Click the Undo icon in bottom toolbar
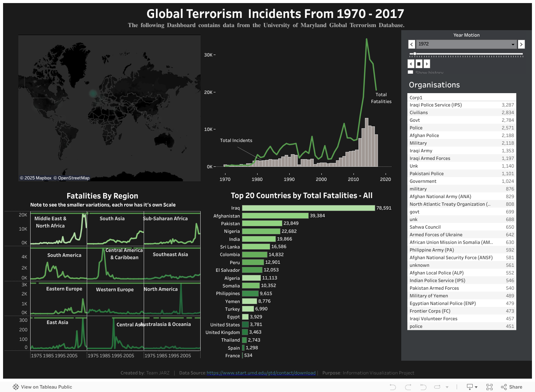The image size is (535, 392). [x=392, y=387]
